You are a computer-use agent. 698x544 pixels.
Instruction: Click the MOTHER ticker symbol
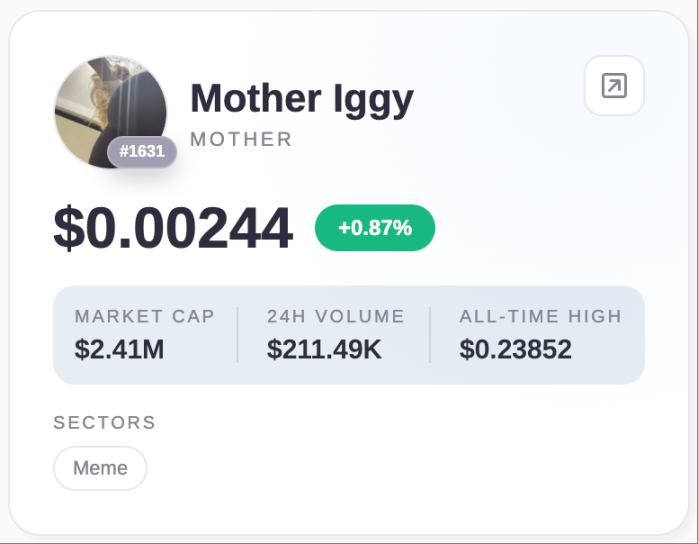coord(241,140)
